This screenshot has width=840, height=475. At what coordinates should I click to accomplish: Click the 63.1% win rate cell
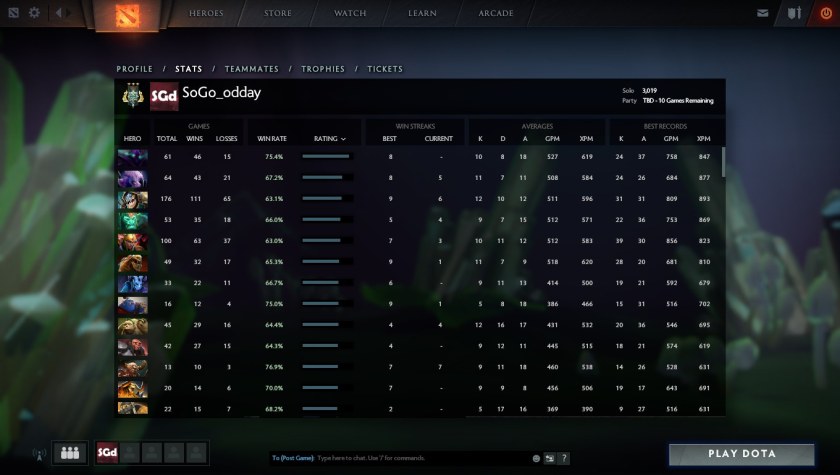(274, 199)
